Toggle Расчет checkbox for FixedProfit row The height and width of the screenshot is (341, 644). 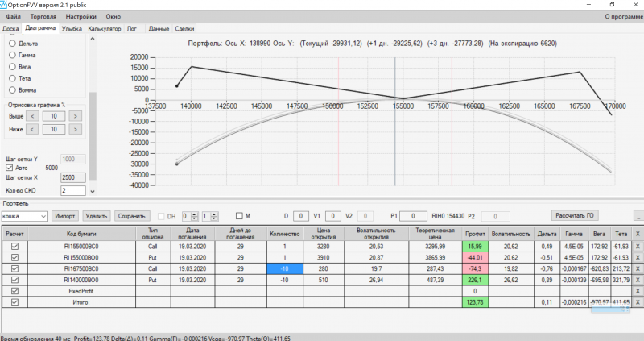click(14, 291)
